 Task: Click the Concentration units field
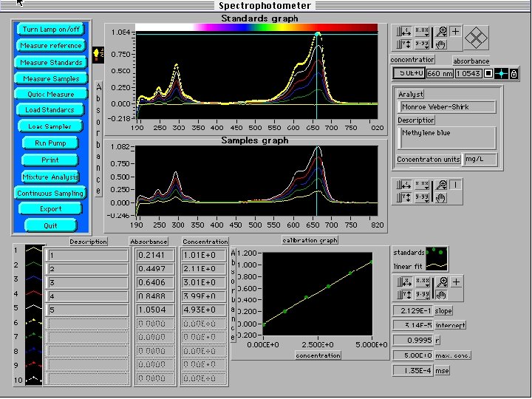tap(480, 159)
